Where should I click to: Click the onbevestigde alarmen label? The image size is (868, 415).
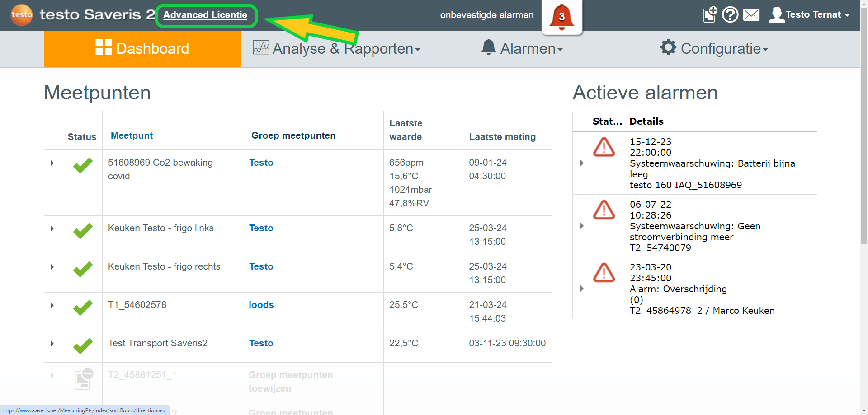click(487, 15)
